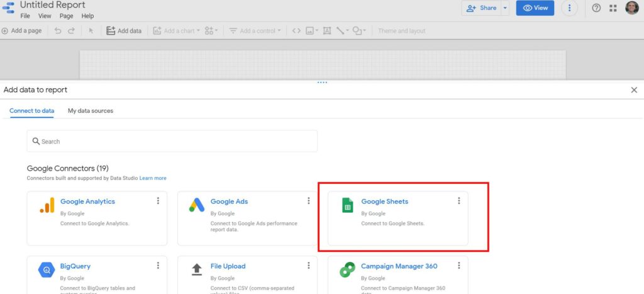Click the Learn more link
The width and height of the screenshot is (644, 294).
tap(153, 178)
